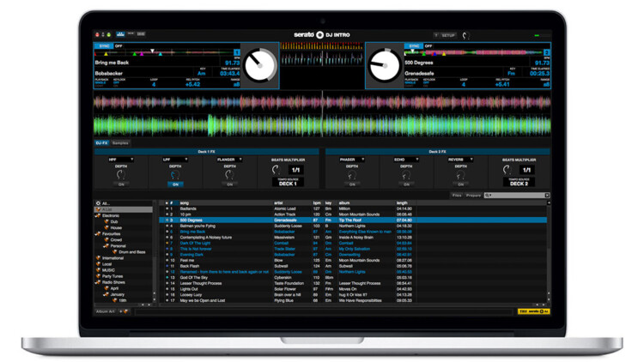Sort library by artist column
Screen dimensions: 644x362
(278, 203)
